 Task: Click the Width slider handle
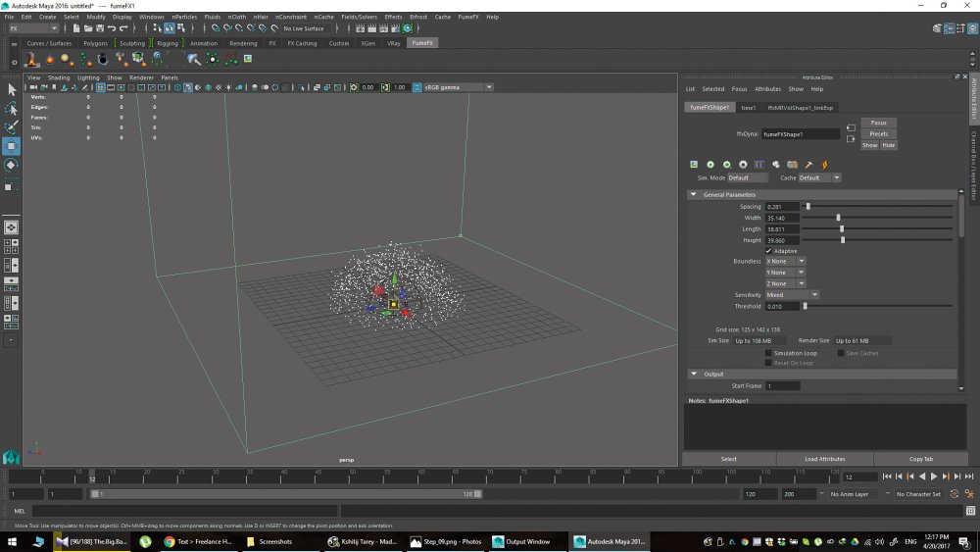point(838,218)
